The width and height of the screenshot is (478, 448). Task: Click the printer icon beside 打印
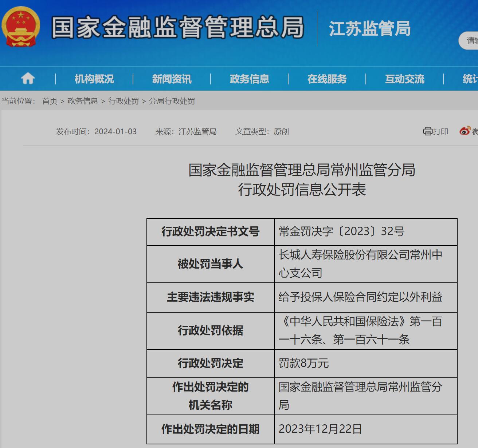point(427,131)
